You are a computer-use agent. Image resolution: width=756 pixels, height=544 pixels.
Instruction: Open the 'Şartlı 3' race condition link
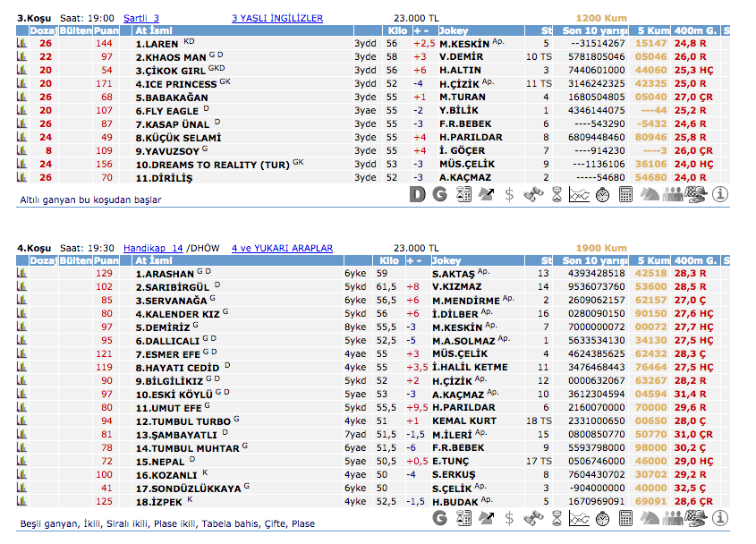[x=140, y=18]
